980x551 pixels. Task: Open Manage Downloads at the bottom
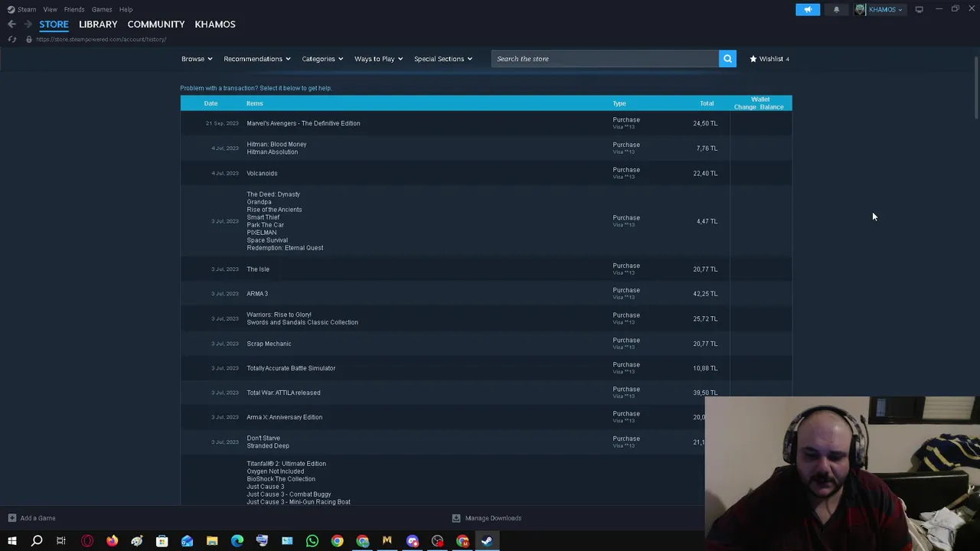(x=487, y=518)
